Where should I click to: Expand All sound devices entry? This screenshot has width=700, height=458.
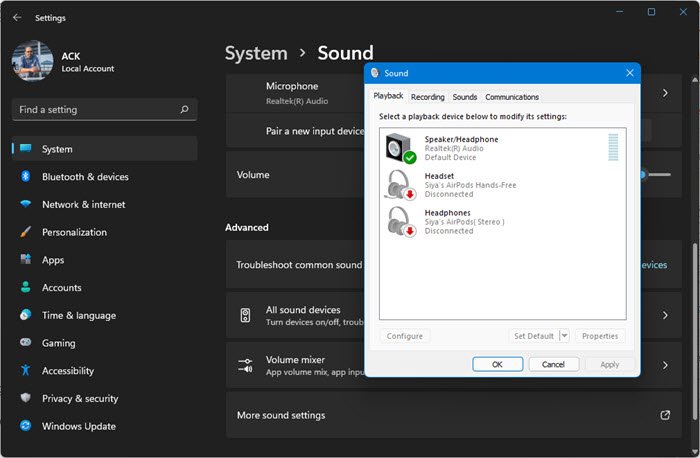click(665, 315)
